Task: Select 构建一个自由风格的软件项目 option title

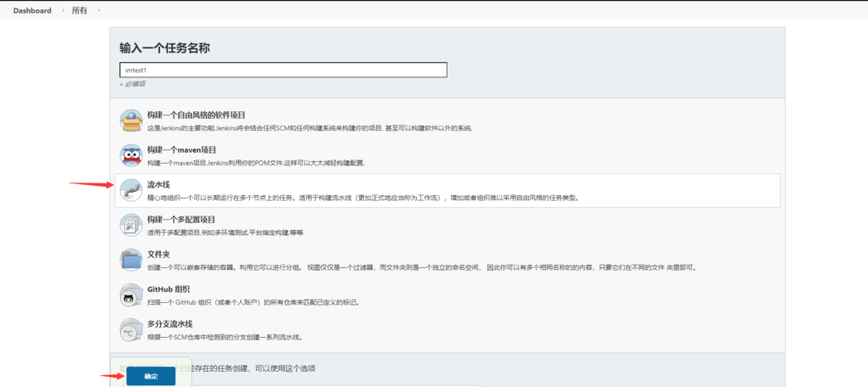Action: coord(196,115)
